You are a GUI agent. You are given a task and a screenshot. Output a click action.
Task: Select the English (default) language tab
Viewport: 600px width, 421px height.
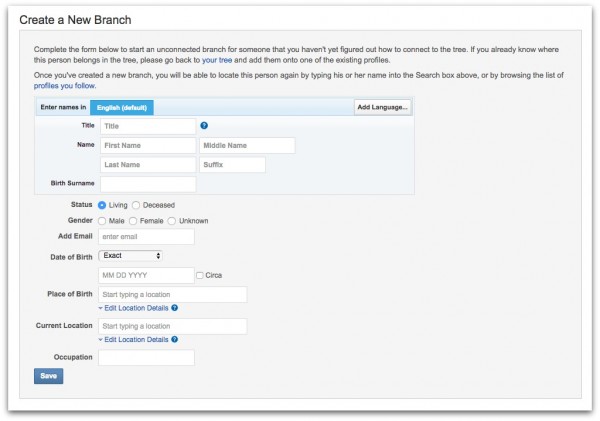click(122, 108)
